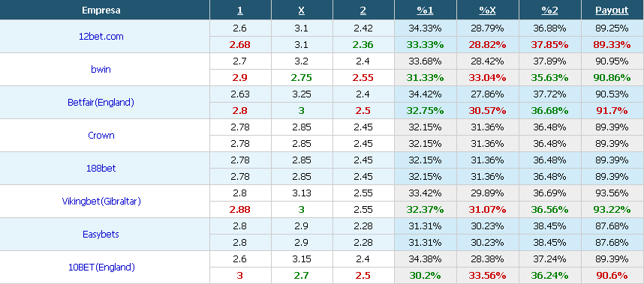
Task: Sort table by Payout header
Action: 612,10
